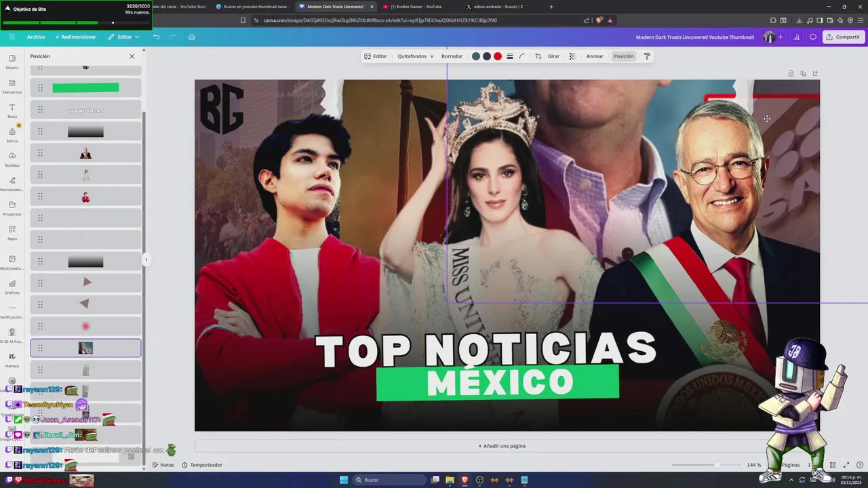Edit the design title Modern Dark Trusts Uncovered
Image resolution: width=868 pixels, height=488 pixels.
694,37
